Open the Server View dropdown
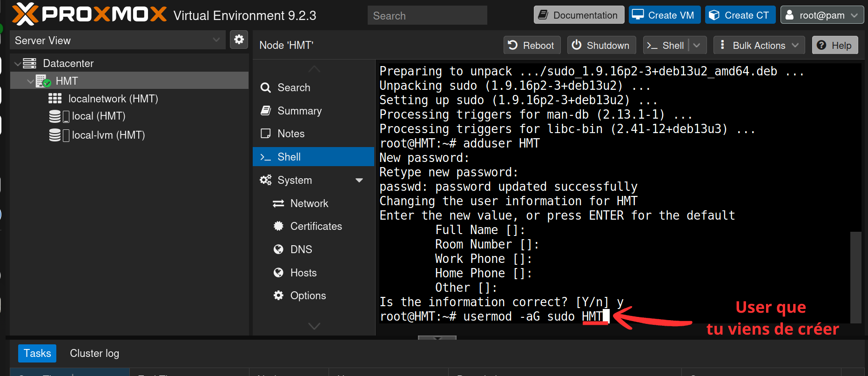Viewport: 868px width, 376px height. click(x=216, y=40)
